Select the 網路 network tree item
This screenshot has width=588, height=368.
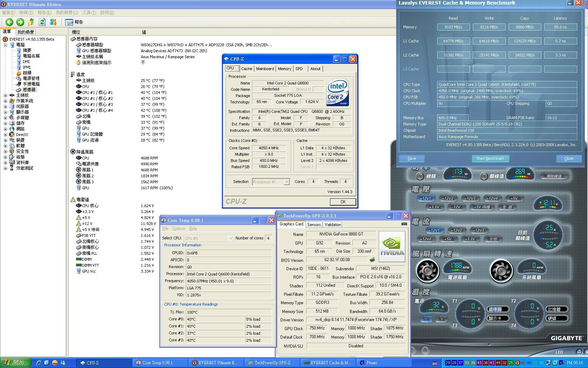point(17,129)
